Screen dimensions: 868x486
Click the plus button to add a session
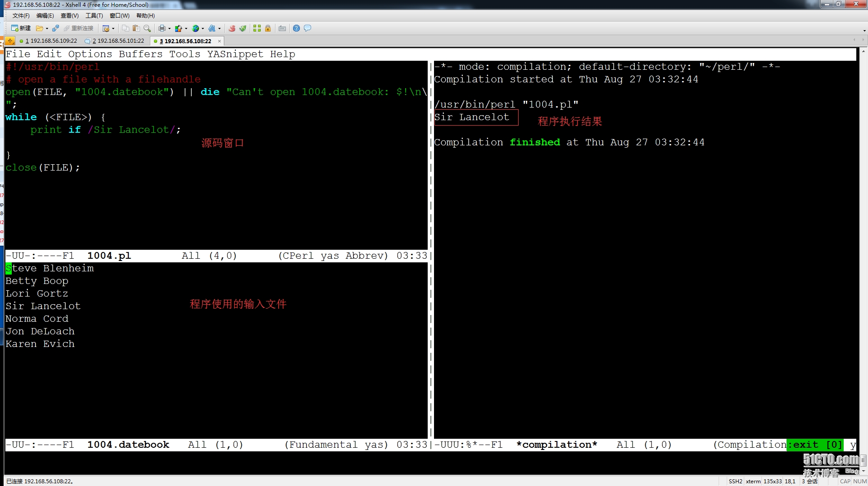pos(10,41)
